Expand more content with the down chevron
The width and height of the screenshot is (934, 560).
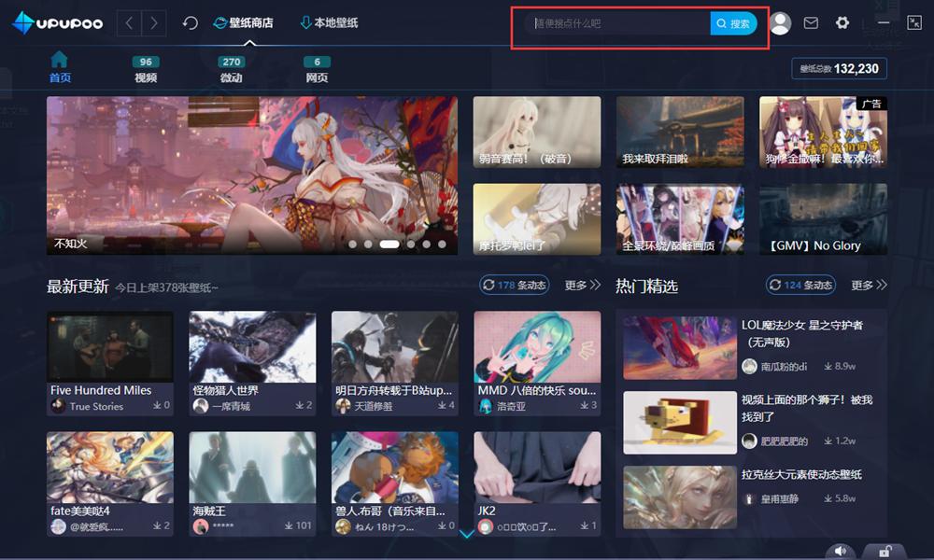pos(467,534)
